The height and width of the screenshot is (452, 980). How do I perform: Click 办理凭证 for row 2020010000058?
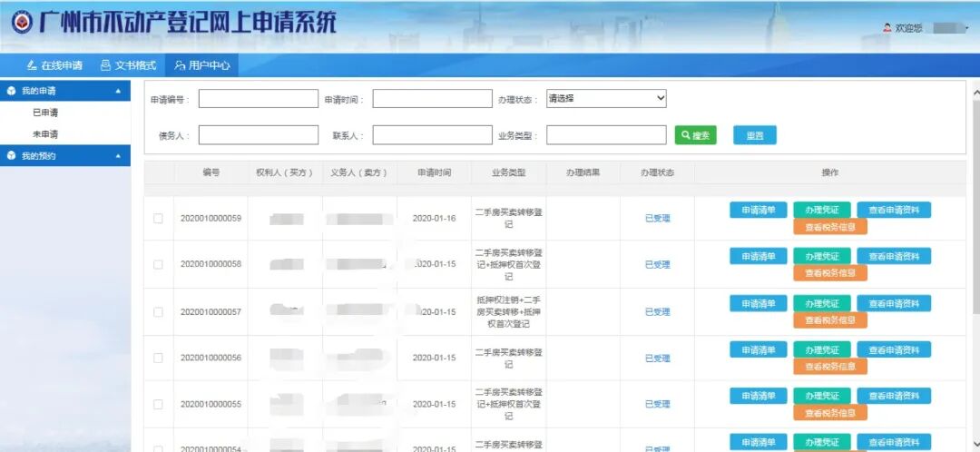[x=822, y=256]
